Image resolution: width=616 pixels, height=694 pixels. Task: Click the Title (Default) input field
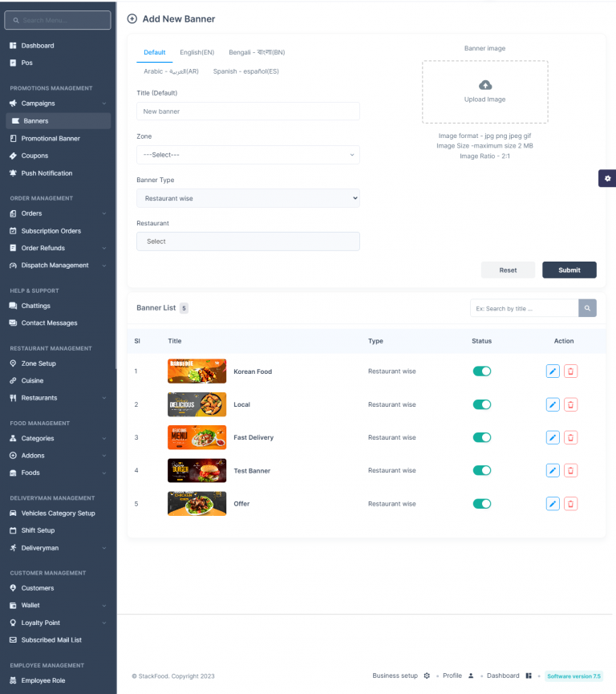point(248,112)
